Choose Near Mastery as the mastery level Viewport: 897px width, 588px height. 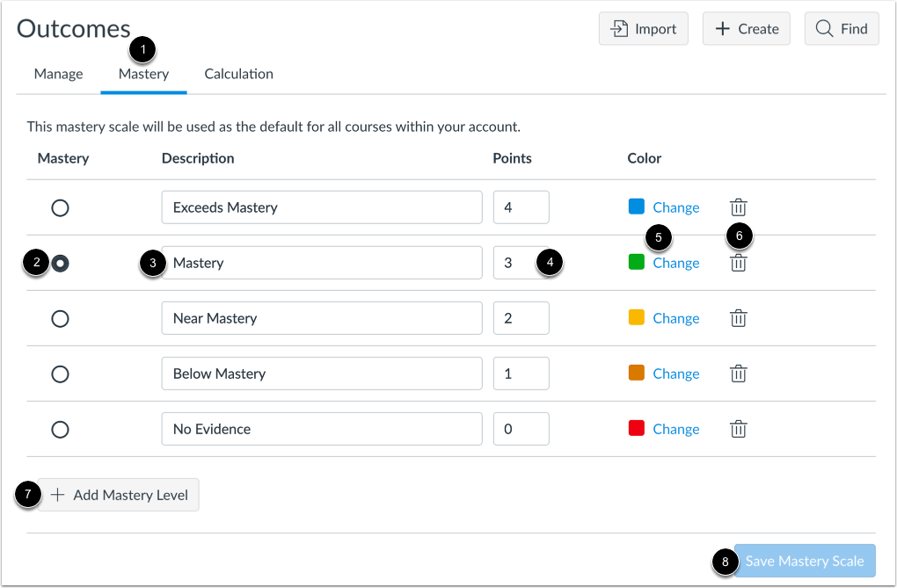pos(60,318)
